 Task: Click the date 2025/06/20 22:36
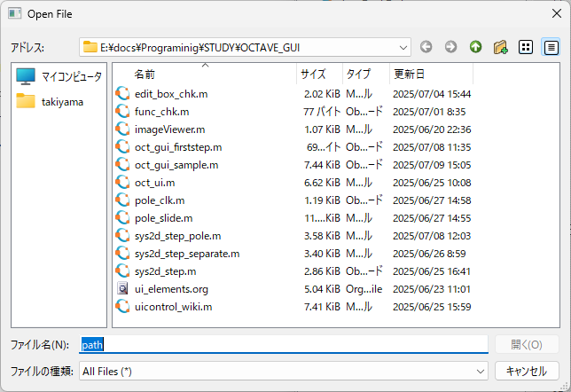pyautogui.click(x=432, y=129)
